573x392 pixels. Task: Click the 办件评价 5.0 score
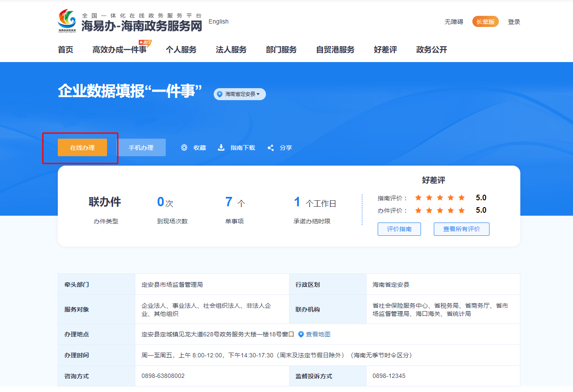(x=481, y=210)
